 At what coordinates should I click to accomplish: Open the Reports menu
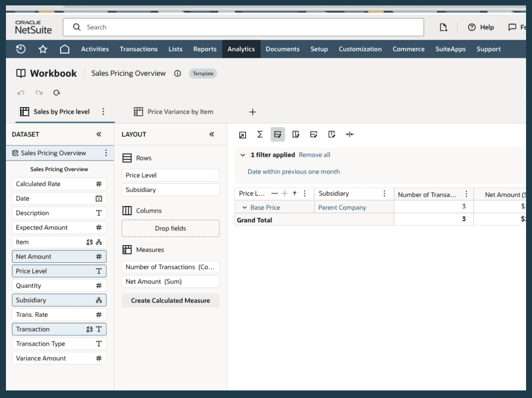pyautogui.click(x=204, y=49)
